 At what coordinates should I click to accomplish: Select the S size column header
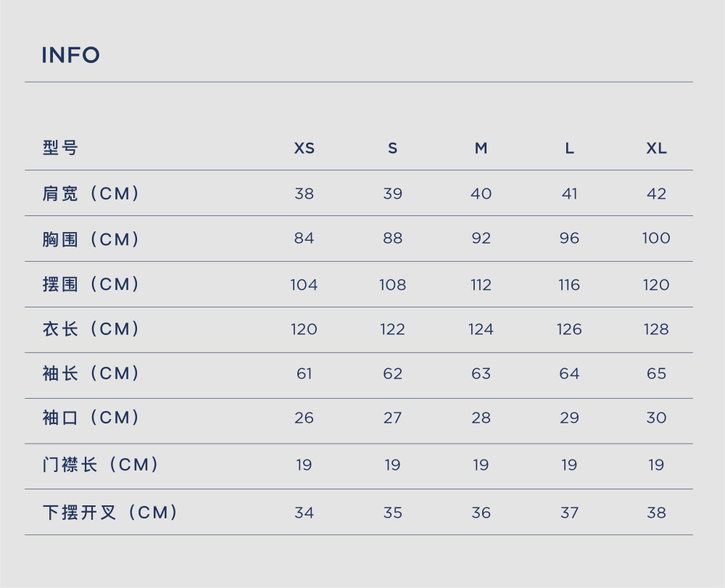(392, 148)
